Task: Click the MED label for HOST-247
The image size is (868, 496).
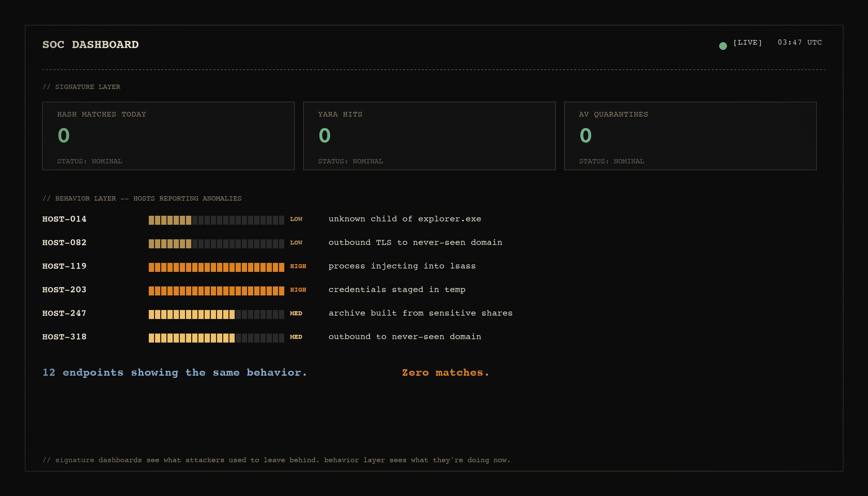Action: coord(296,313)
